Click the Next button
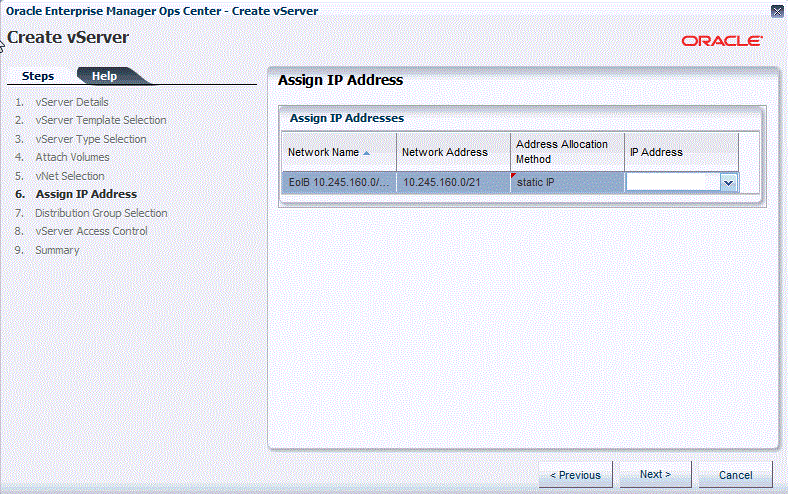Image resolution: width=788 pixels, height=494 pixels. [655, 474]
